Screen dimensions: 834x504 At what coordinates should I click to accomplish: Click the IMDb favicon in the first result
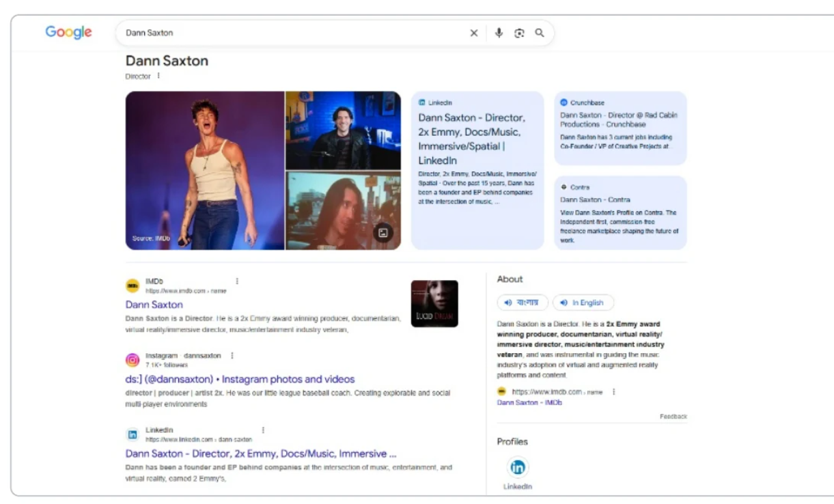click(x=133, y=285)
